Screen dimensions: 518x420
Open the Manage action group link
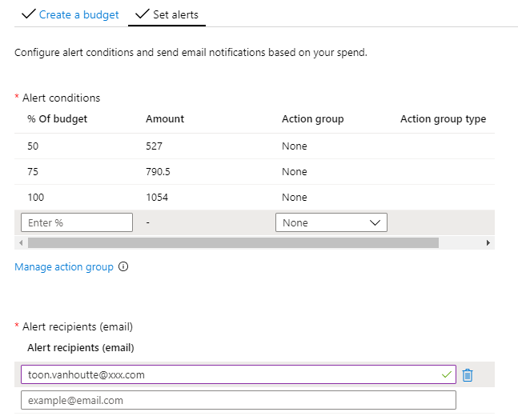pyautogui.click(x=64, y=267)
